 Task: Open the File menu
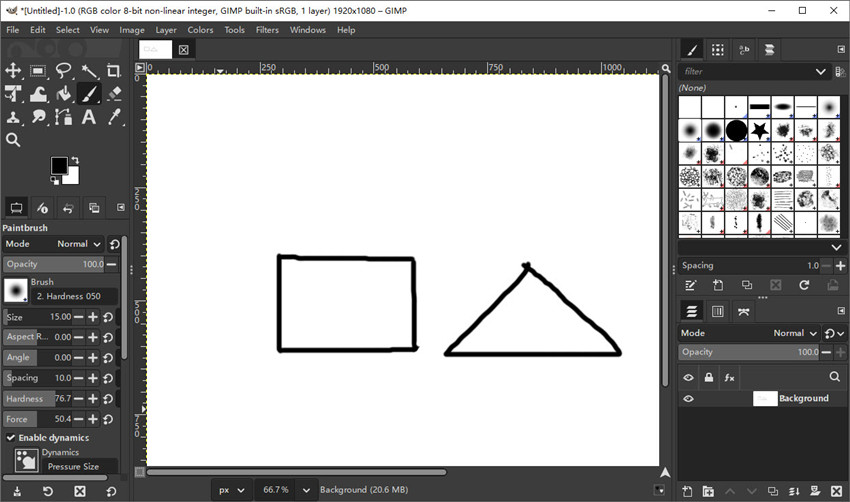tap(12, 30)
